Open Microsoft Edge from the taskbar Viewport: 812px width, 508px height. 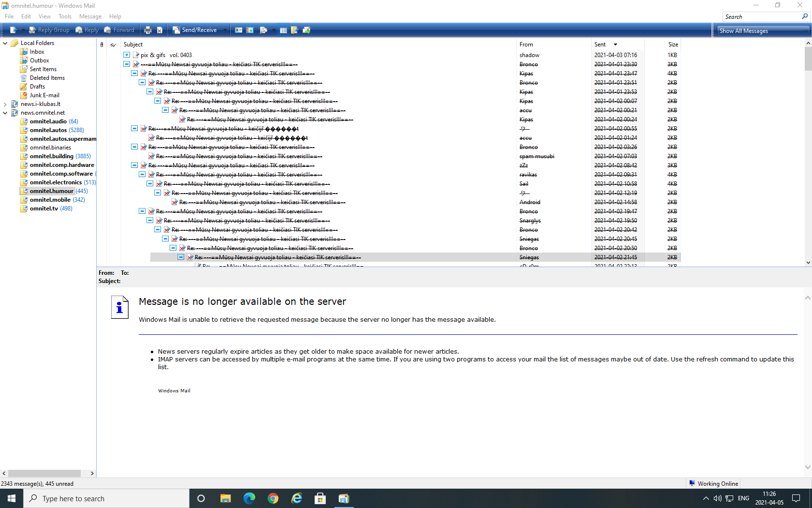tap(249, 498)
